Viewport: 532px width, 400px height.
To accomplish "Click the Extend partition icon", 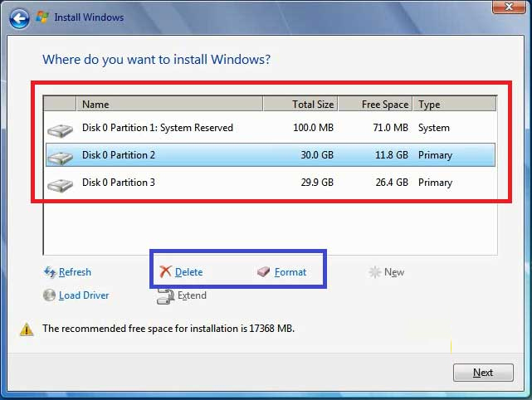I will click(x=164, y=295).
